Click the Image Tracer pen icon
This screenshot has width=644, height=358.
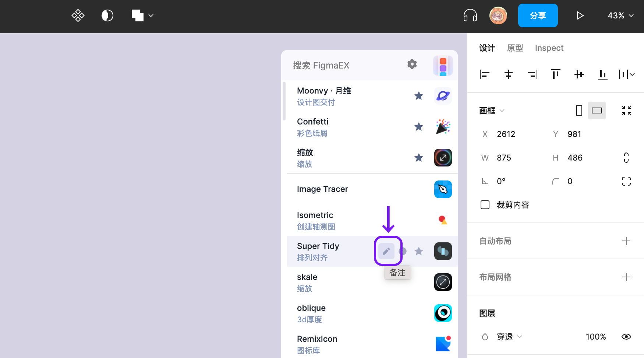pos(443,189)
